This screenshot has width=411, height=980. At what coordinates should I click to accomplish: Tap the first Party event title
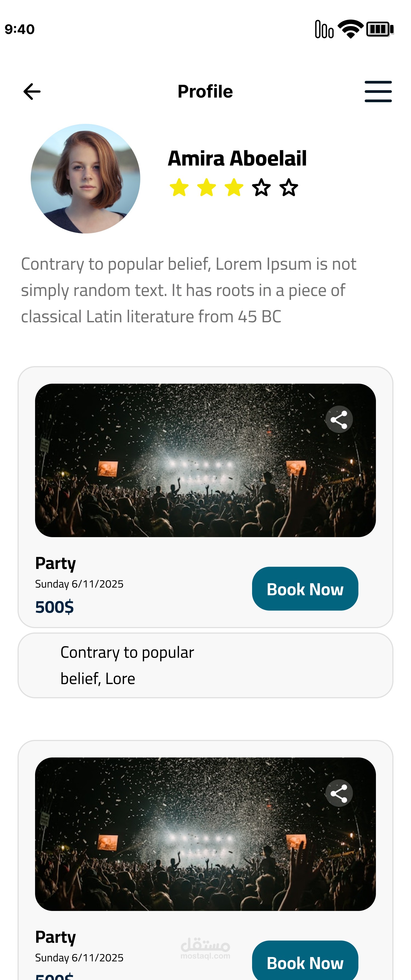56,563
